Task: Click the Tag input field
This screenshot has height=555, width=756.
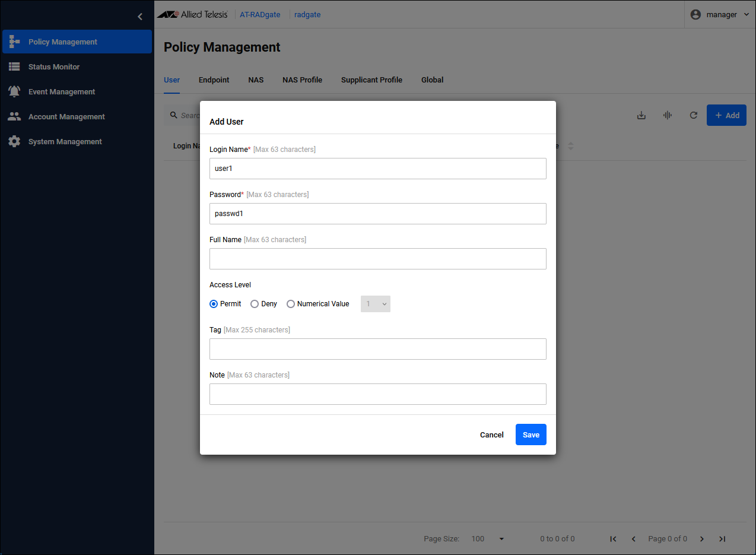Action: pos(377,349)
